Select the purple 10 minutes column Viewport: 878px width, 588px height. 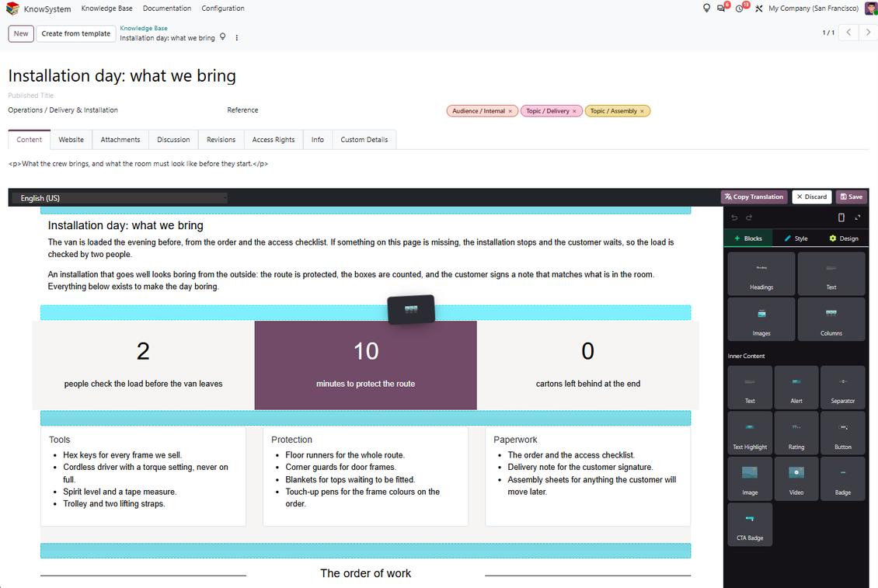(x=366, y=365)
